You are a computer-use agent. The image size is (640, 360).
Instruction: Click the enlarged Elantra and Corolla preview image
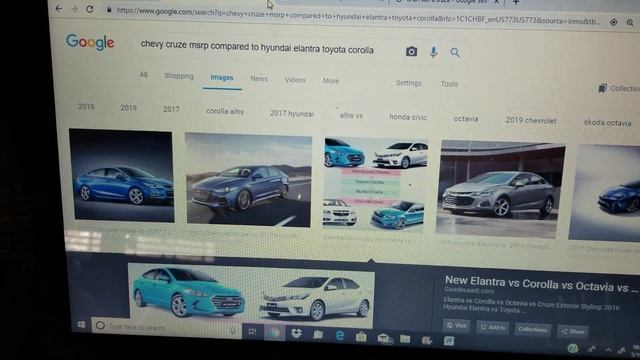(251, 296)
